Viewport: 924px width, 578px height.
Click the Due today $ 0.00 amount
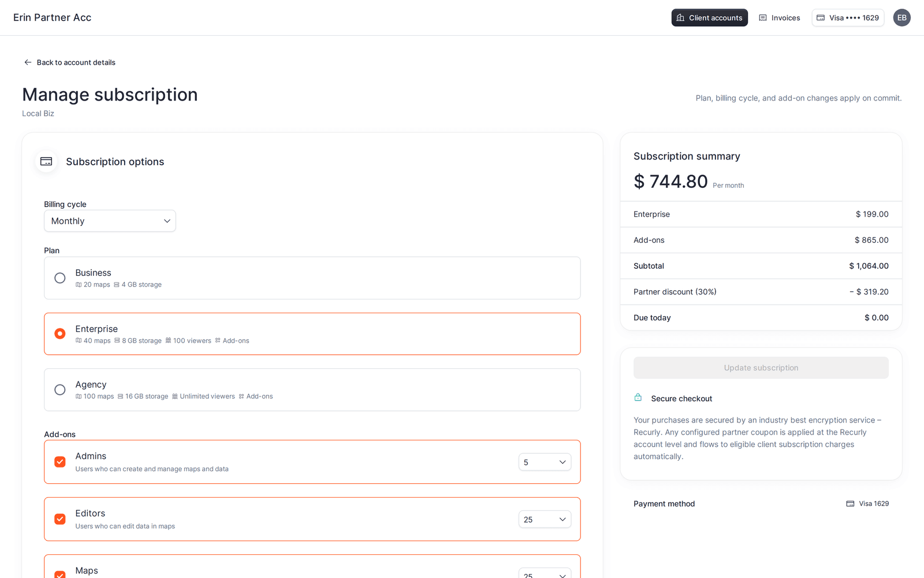[x=877, y=318]
